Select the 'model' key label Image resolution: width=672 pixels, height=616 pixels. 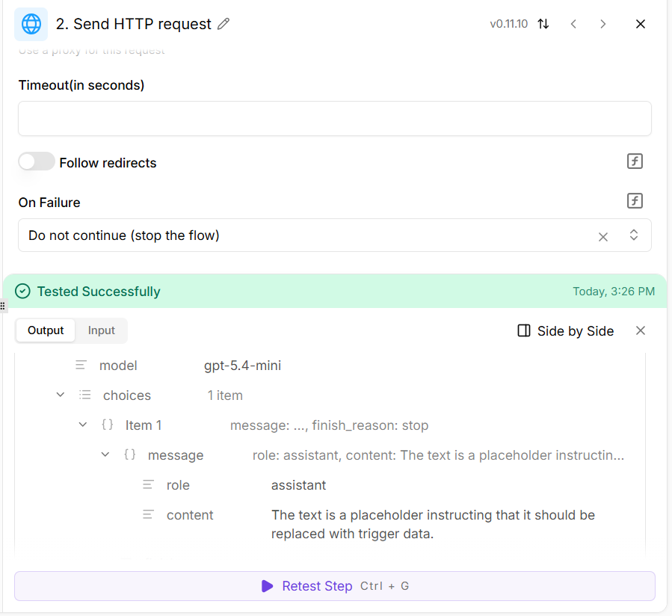(x=118, y=366)
